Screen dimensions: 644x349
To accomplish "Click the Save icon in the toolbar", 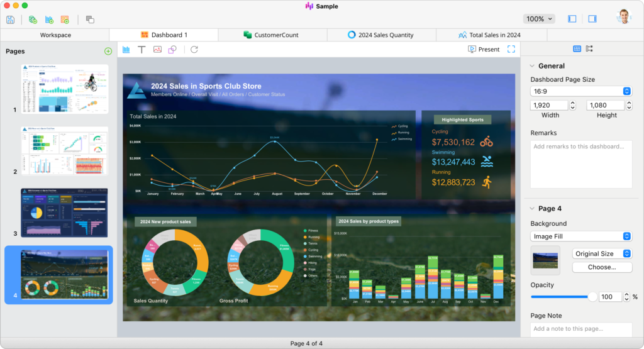I will click(x=11, y=19).
